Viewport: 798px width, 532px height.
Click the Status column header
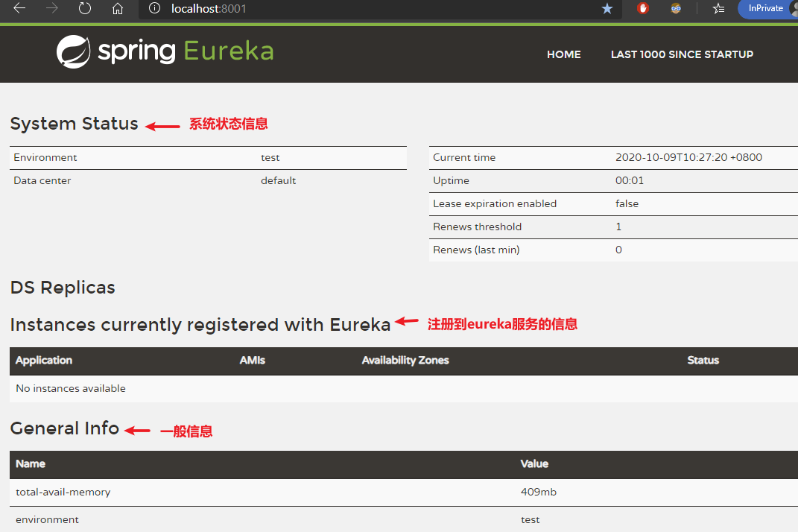click(x=703, y=361)
